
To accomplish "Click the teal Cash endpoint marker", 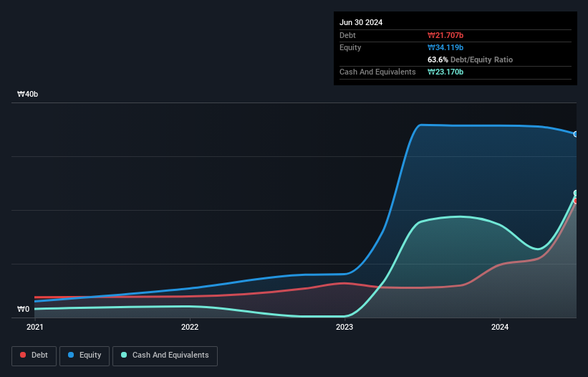I will [577, 194].
